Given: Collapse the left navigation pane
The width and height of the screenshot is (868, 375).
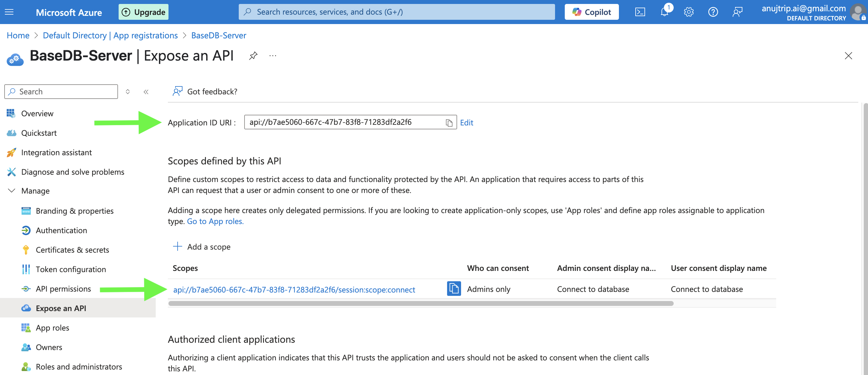Looking at the screenshot, I should (x=146, y=92).
